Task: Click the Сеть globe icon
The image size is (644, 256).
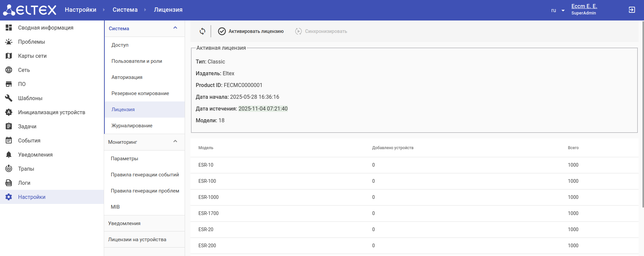Action: [9, 70]
